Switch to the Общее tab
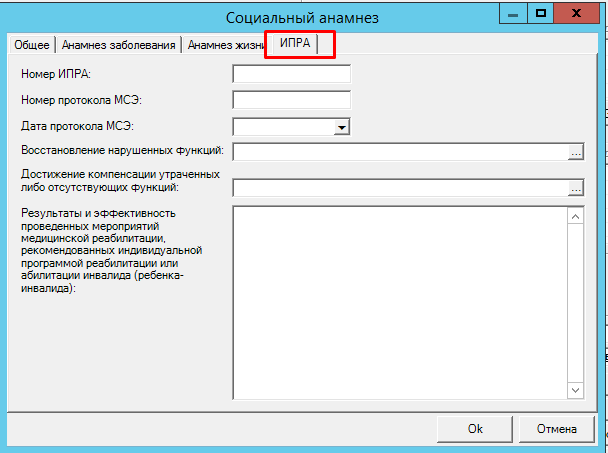This screenshot has height=453, width=608. tap(30, 45)
